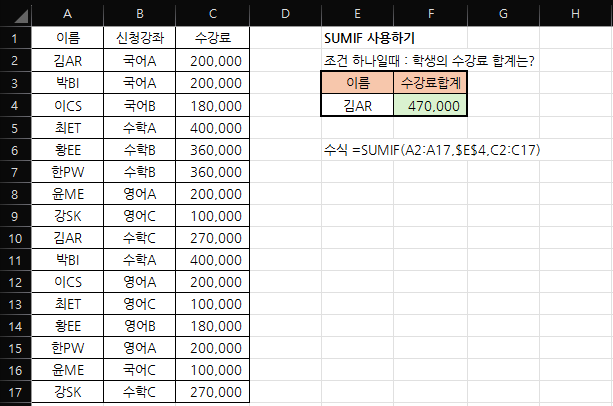613x406 pixels.
Task: Select column E header
Action: 357,13
